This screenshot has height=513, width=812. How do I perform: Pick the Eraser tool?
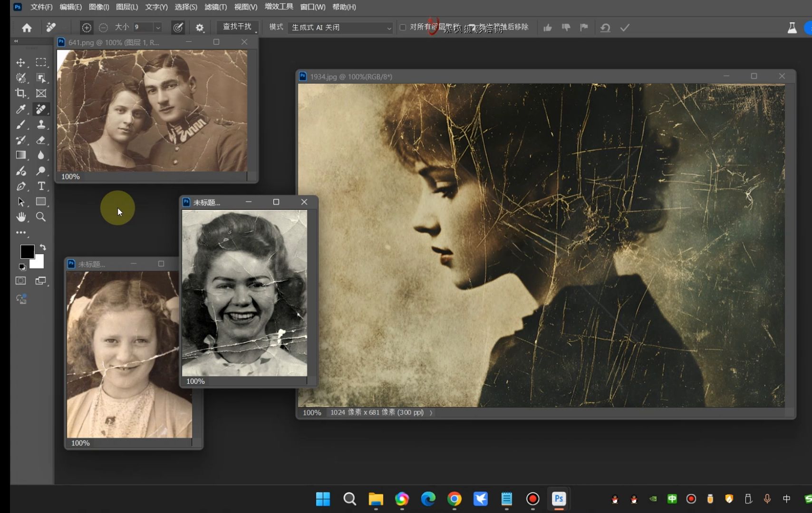tap(41, 140)
